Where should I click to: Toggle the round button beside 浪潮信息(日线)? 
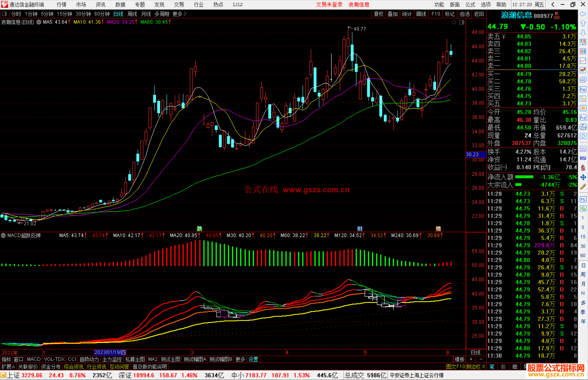(39, 22)
